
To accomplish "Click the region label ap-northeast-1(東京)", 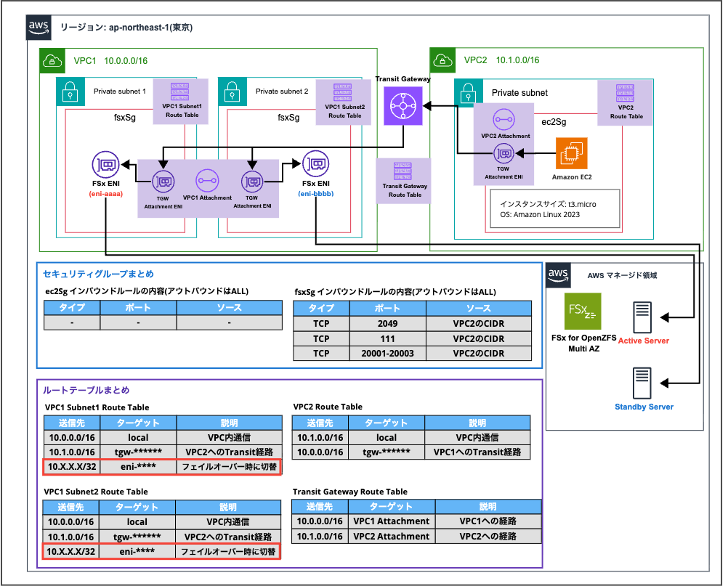I will pyautogui.click(x=126, y=28).
